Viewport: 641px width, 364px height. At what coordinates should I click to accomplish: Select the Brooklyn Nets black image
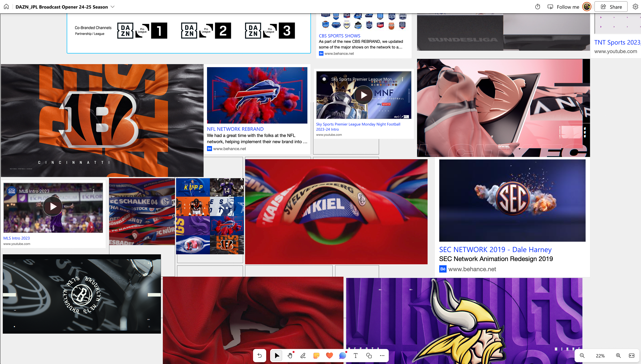click(x=82, y=294)
